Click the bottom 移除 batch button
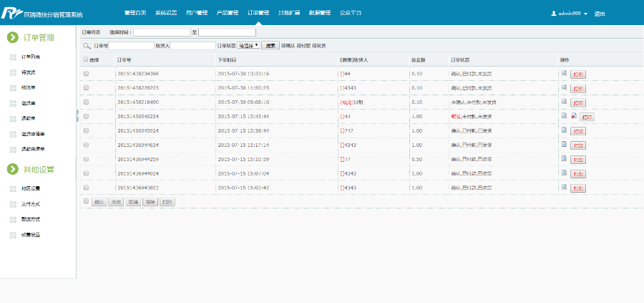 pos(150,202)
